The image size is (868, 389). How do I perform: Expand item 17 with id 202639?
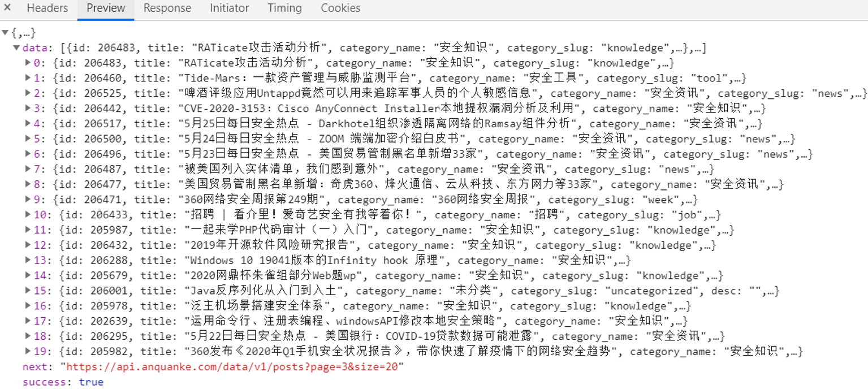tap(28, 321)
